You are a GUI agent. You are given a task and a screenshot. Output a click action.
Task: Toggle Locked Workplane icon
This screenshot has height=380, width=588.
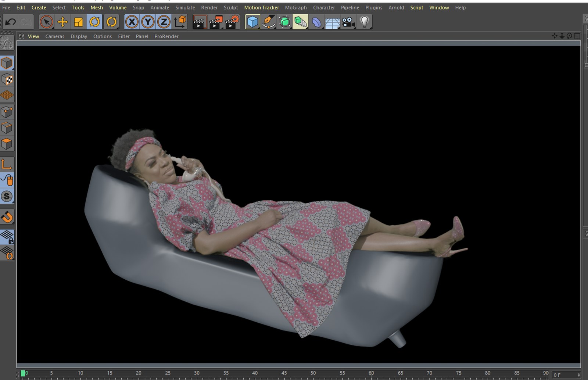(7, 237)
